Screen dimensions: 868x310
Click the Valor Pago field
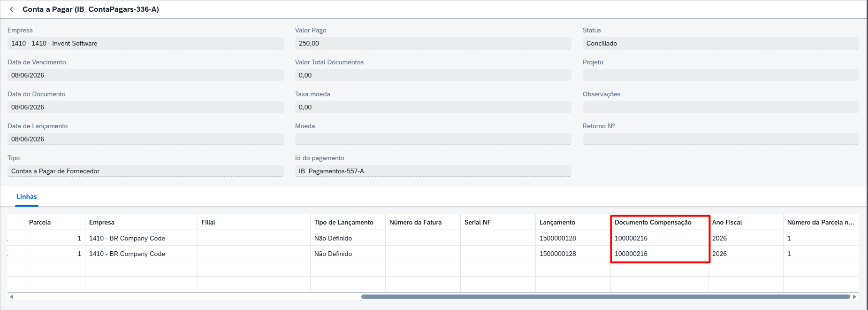(x=433, y=43)
